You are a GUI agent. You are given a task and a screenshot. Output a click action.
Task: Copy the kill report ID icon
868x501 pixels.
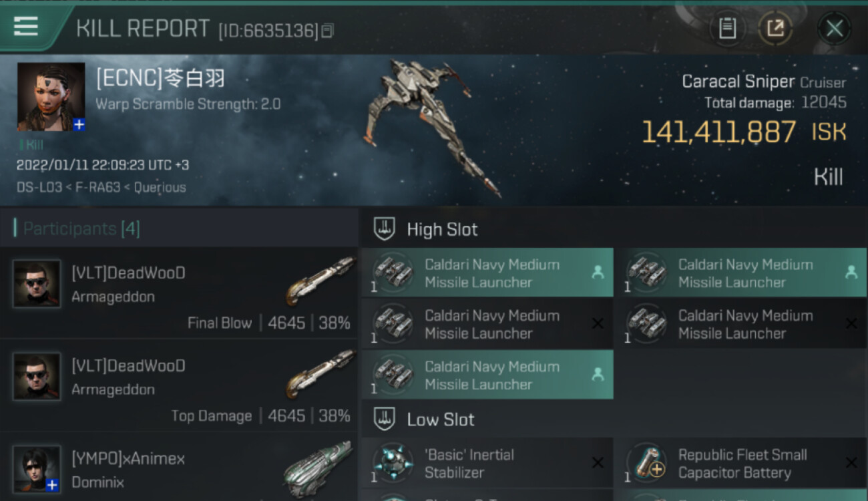coord(327,31)
